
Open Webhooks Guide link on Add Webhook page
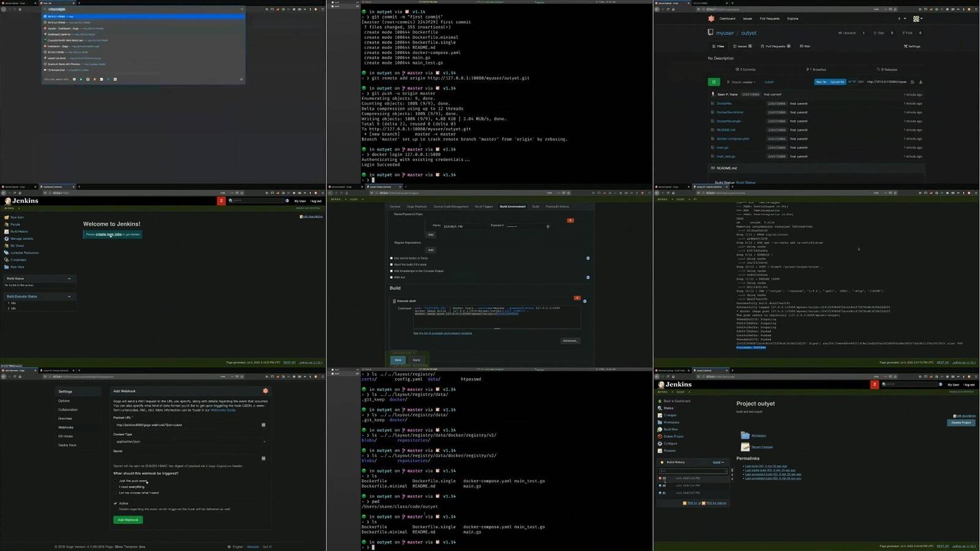click(x=223, y=410)
